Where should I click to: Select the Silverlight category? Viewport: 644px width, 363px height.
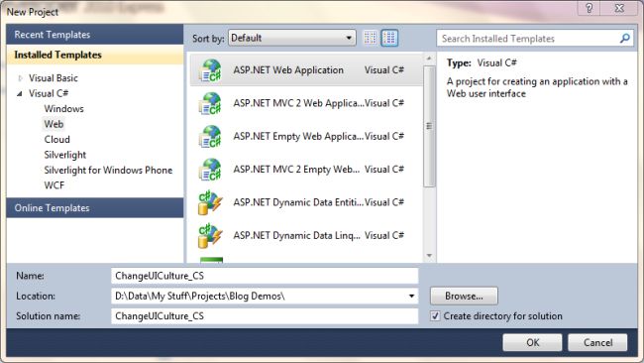[x=64, y=155]
